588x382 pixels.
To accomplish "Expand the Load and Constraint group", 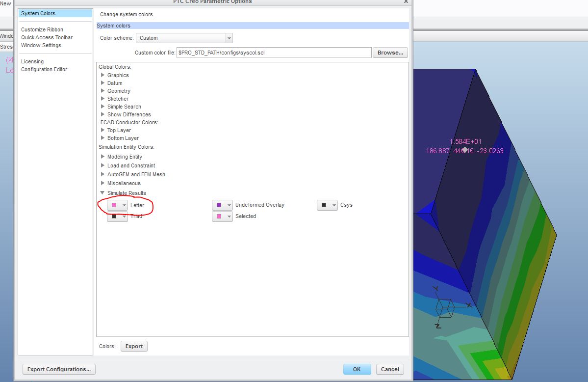I will coord(103,165).
